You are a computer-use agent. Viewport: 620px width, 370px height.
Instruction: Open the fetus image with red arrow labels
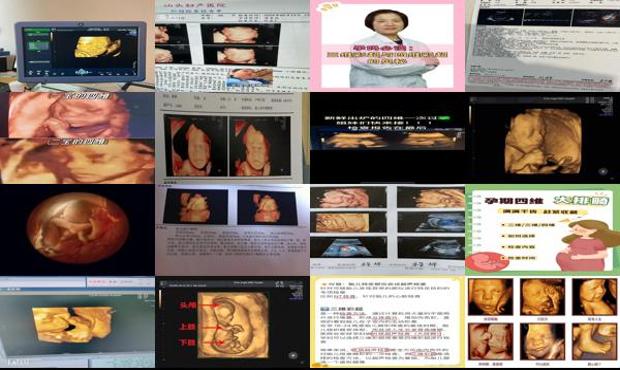point(232,323)
